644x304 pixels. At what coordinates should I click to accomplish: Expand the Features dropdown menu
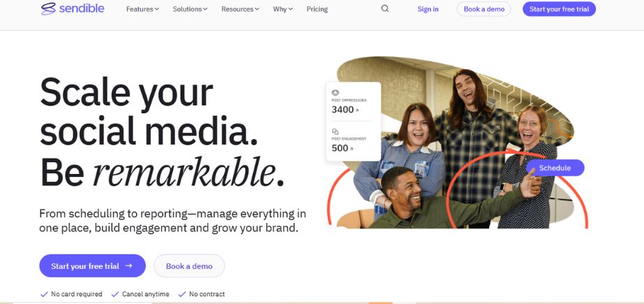click(142, 9)
